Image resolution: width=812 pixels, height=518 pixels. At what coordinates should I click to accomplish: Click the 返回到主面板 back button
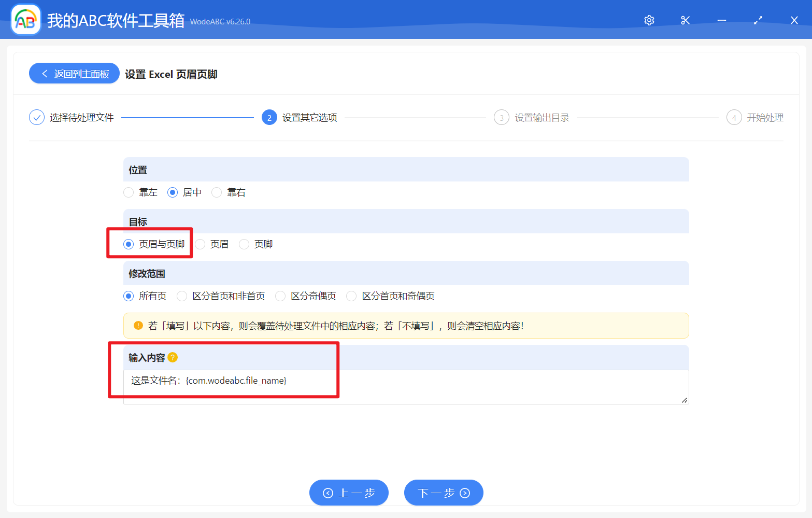(x=74, y=73)
